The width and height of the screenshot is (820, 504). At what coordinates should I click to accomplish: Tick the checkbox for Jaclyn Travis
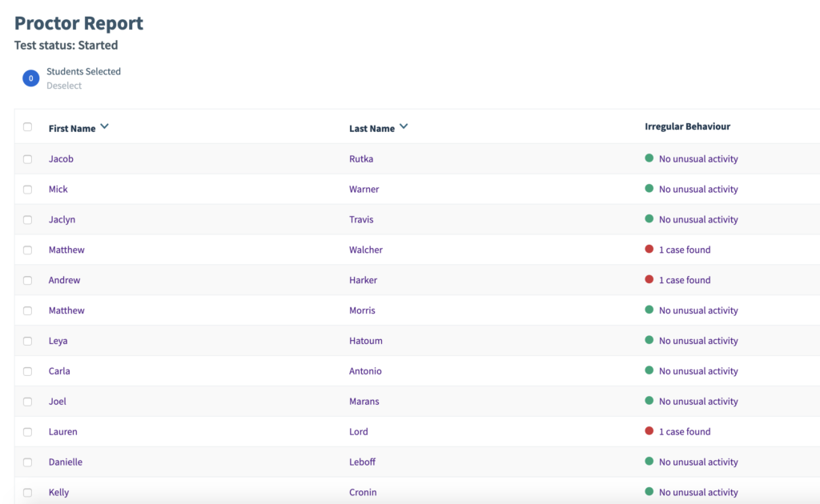(28, 220)
